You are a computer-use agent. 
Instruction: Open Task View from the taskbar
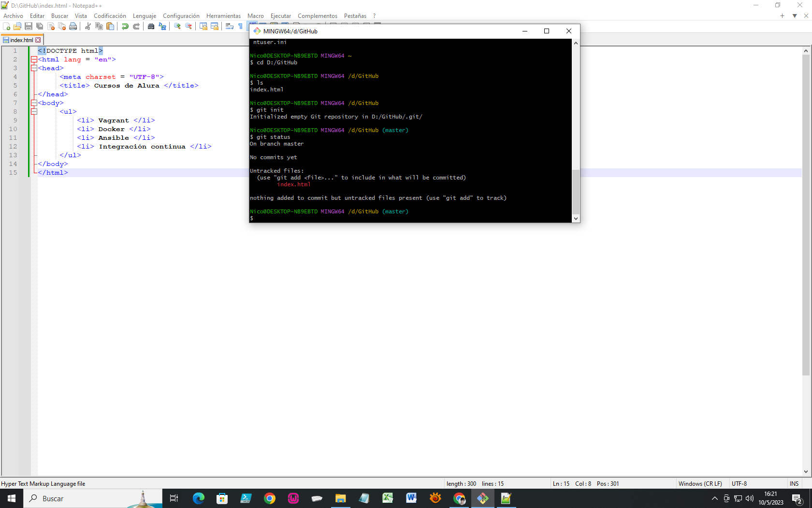174,498
